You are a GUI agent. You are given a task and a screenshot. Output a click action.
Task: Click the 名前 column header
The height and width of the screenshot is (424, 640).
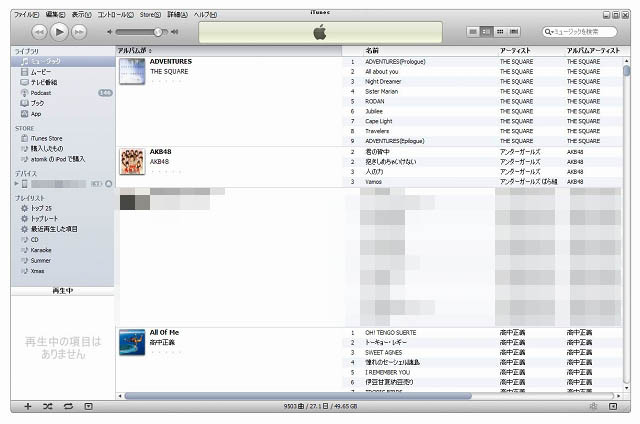click(429, 51)
